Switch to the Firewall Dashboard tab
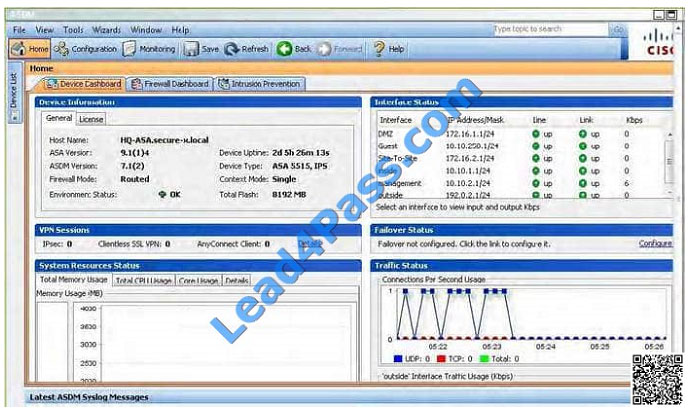This screenshot has height=410, width=688. (170, 84)
